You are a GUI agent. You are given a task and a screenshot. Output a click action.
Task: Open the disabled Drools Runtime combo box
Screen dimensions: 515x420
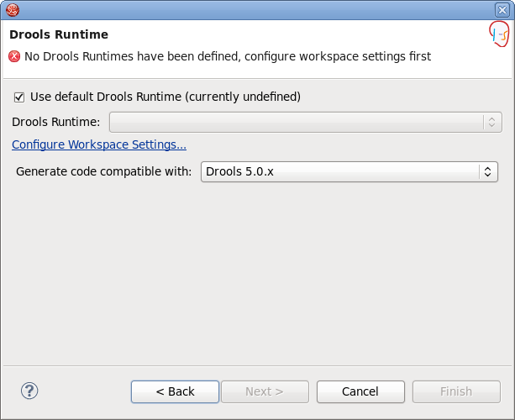click(x=306, y=122)
